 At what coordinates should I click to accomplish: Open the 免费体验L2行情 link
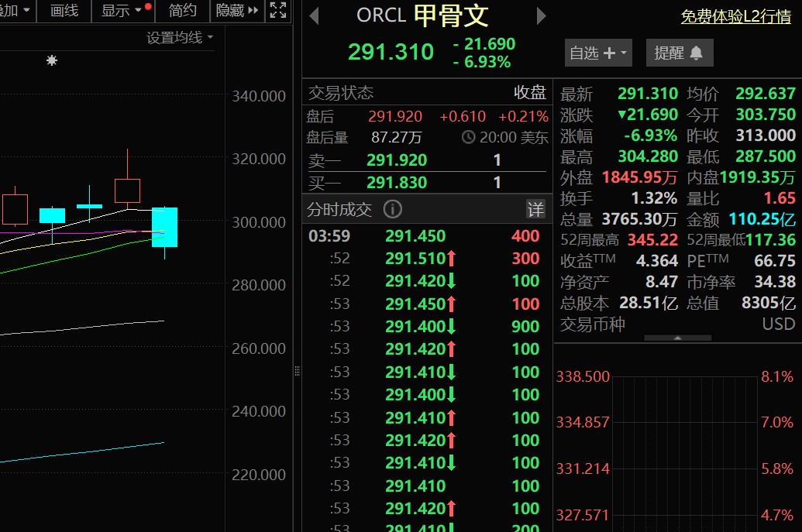tap(738, 17)
